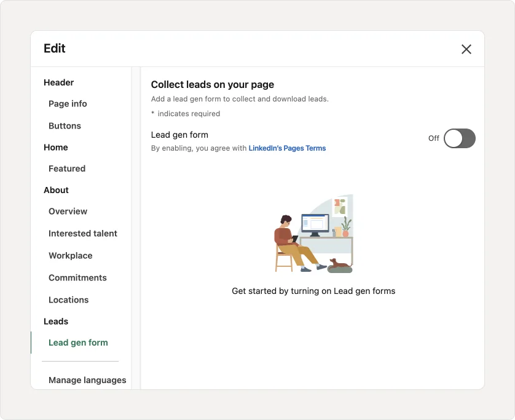Viewport: 515px width, 420px height.
Task: Open the Overview section
Action: (68, 212)
